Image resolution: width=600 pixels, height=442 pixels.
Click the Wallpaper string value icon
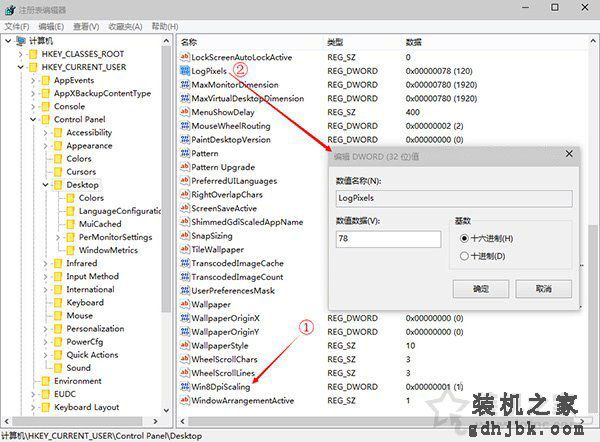coord(185,304)
